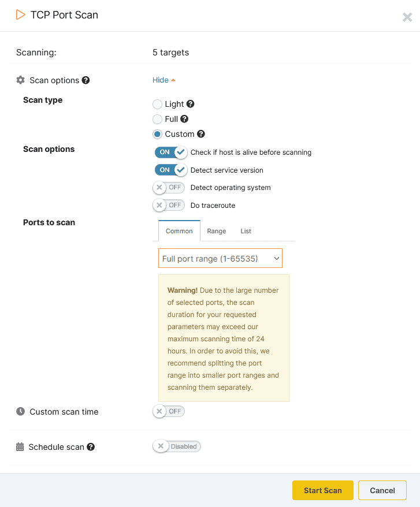Click the Cancel button
The height and width of the screenshot is (507, 420).
click(x=382, y=490)
